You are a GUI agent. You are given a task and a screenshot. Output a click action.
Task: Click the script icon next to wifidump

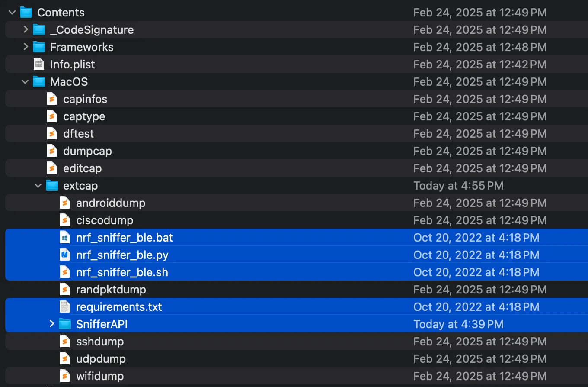click(x=65, y=376)
